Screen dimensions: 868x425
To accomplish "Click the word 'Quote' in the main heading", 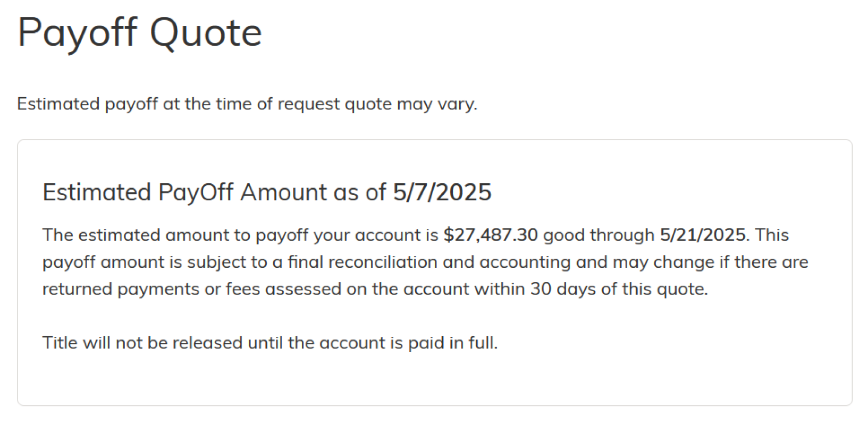I will pyautogui.click(x=206, y=33).
